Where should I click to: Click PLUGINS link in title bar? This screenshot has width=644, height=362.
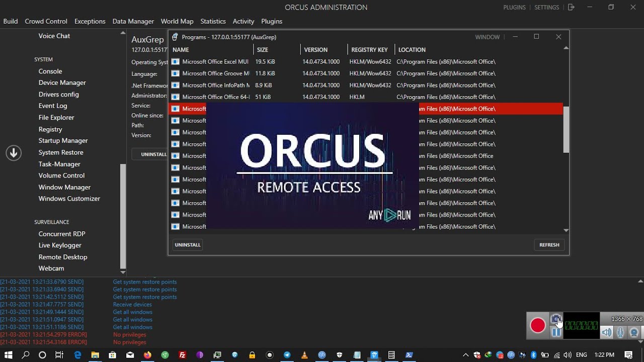point(514,8)
